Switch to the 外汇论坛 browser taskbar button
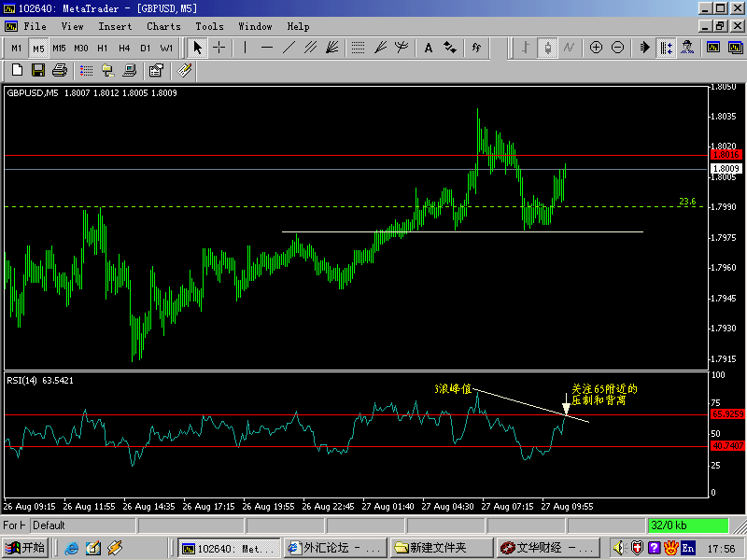 click(x=335, y=549)
